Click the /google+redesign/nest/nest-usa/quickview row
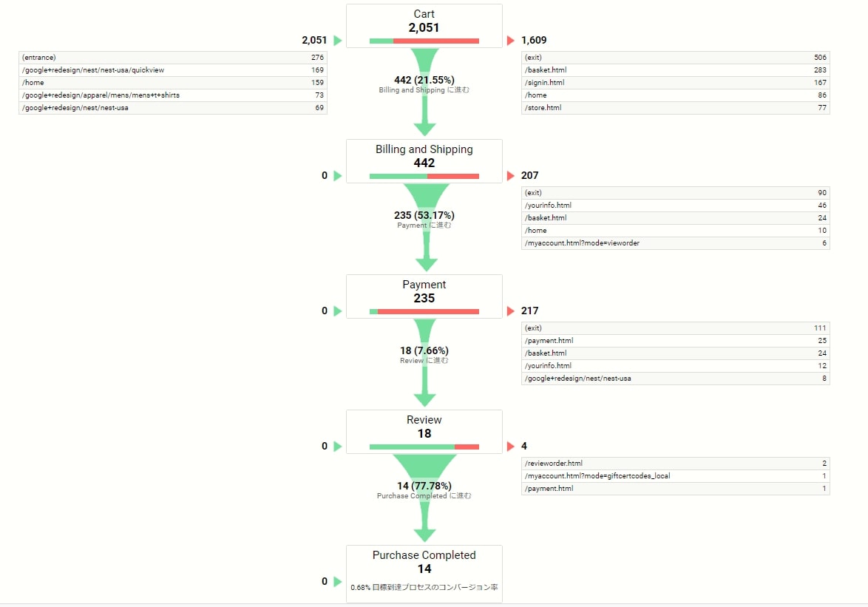 click(173, 70)
